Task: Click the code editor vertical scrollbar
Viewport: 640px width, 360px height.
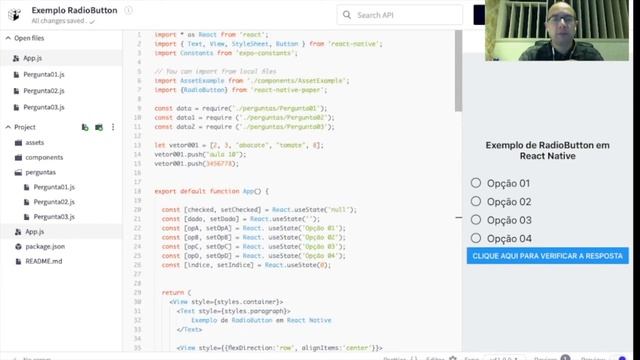Action: [x=458, y=71]
